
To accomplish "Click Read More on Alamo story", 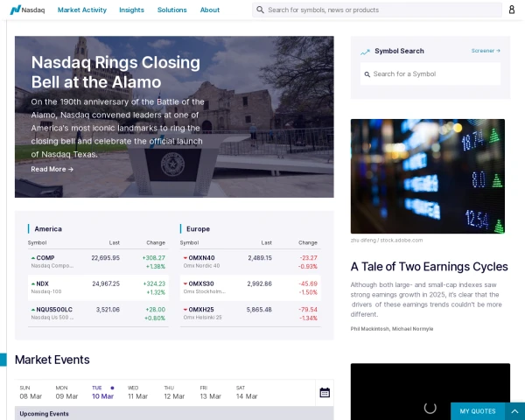I will 52,169.
